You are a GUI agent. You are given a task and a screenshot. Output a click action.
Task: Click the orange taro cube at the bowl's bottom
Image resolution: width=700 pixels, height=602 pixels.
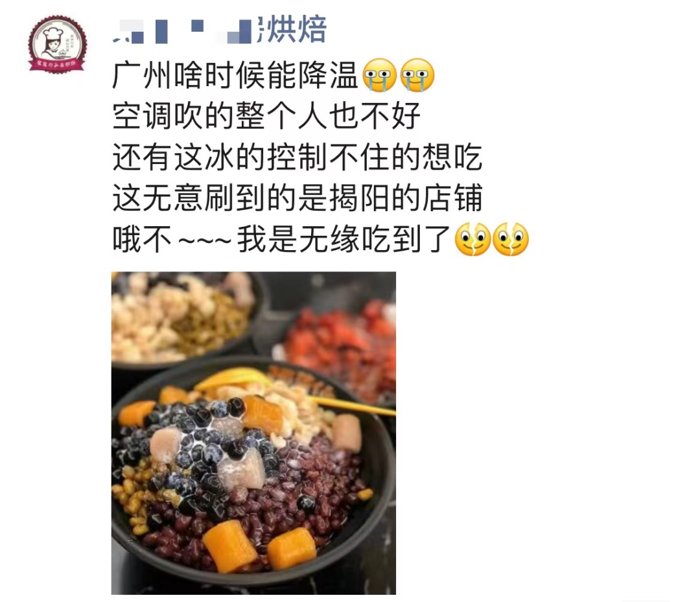229,546
